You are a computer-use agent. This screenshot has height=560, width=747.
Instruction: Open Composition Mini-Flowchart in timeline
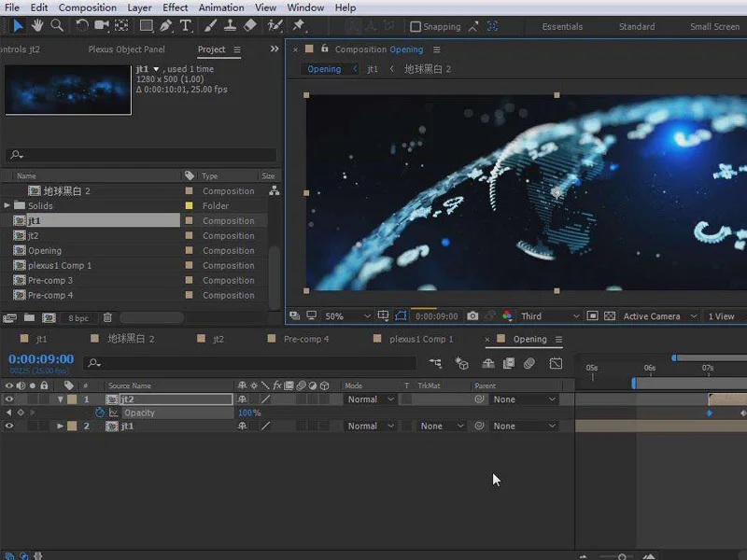tap(435, 363)
